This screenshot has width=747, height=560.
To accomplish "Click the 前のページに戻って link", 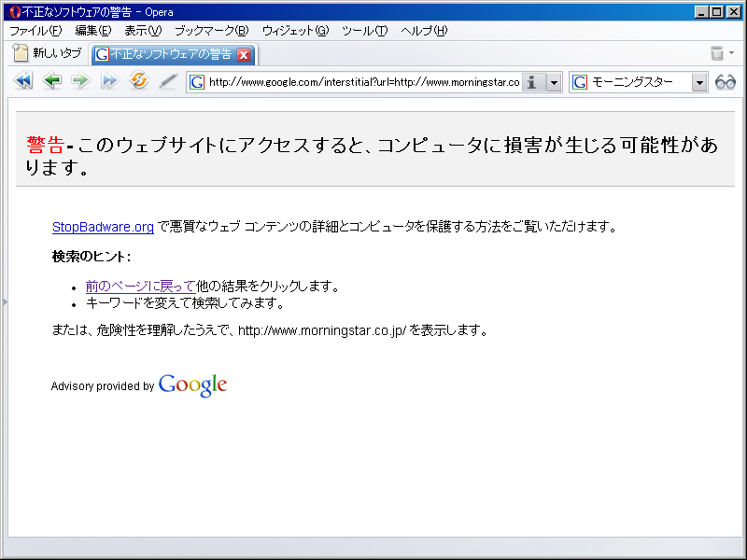I will pos(141,287).
